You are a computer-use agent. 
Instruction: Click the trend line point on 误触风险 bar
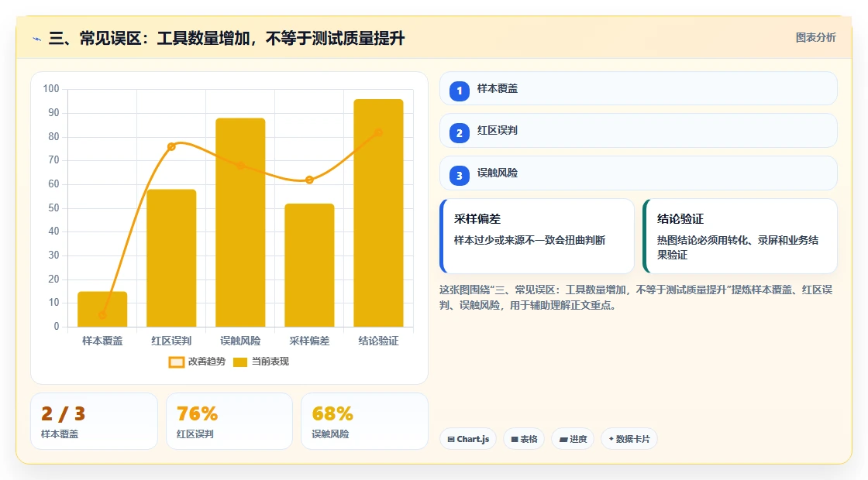(x=240, y=166)
